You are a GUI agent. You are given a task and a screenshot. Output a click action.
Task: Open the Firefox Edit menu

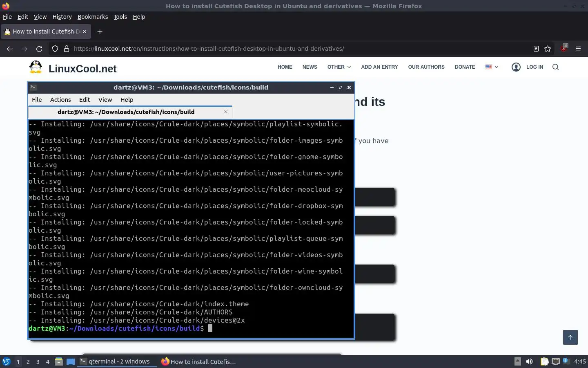pyautogui.click(x=23, y=17)
